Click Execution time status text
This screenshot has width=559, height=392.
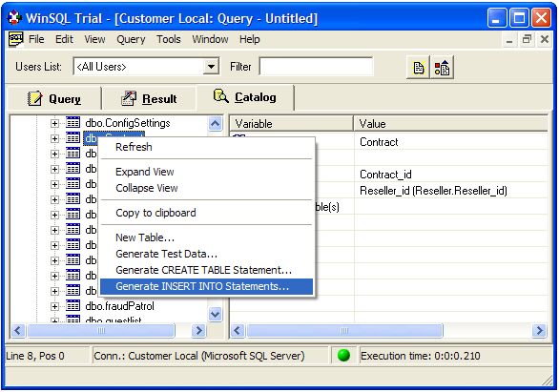pos(421,356)
